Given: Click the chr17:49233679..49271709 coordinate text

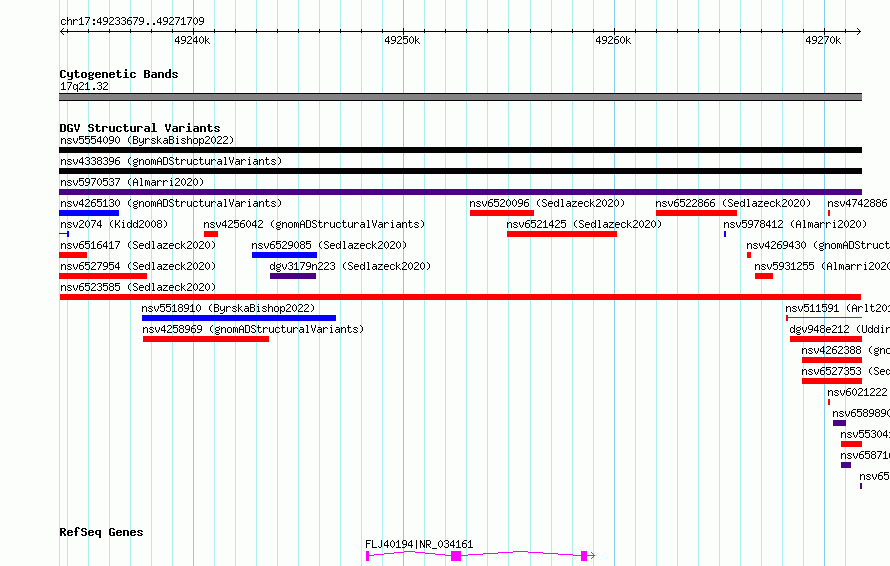Looking at the screenshot, I should point(132,22).
